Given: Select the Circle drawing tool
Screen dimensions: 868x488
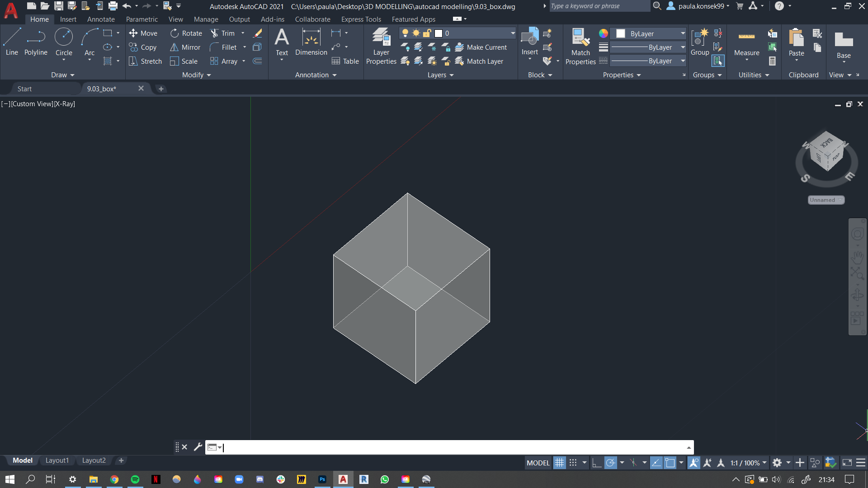Looking at the screenshot, I should 64,42.
